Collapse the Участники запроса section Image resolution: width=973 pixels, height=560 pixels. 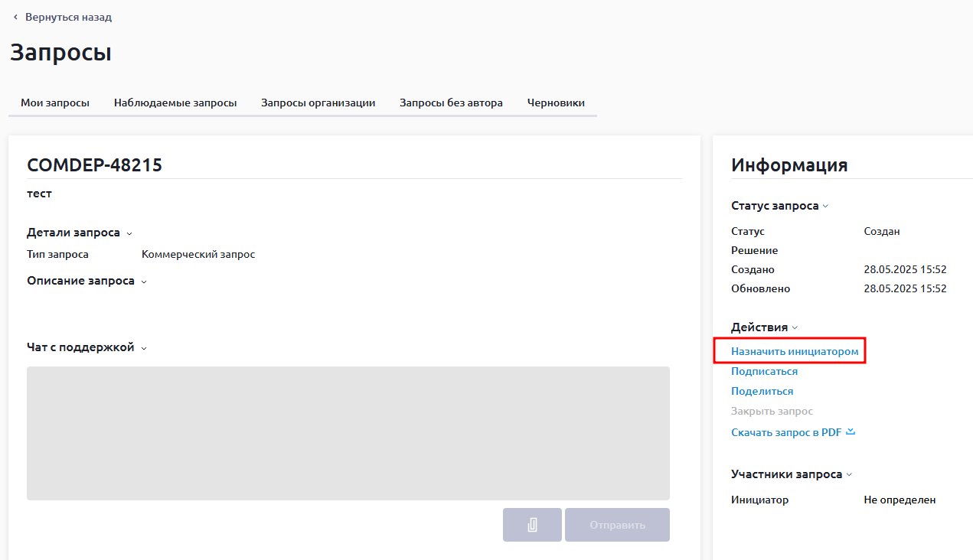849,475
